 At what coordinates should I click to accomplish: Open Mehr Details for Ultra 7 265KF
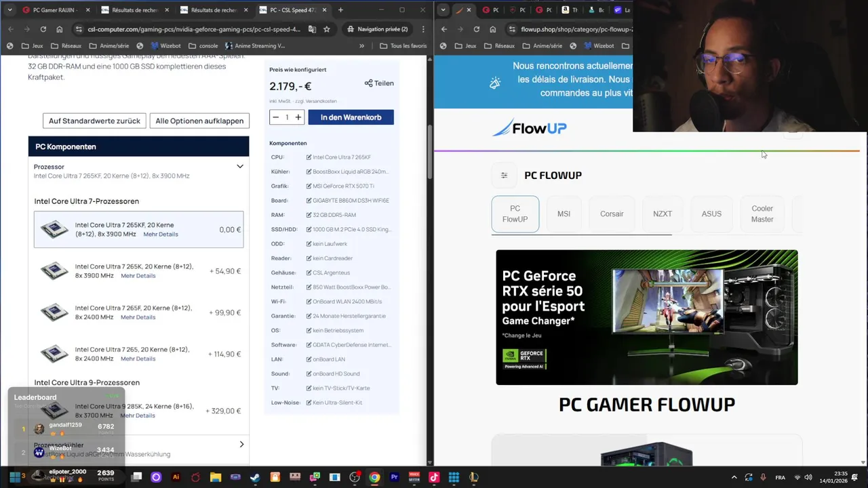[161, 235]
